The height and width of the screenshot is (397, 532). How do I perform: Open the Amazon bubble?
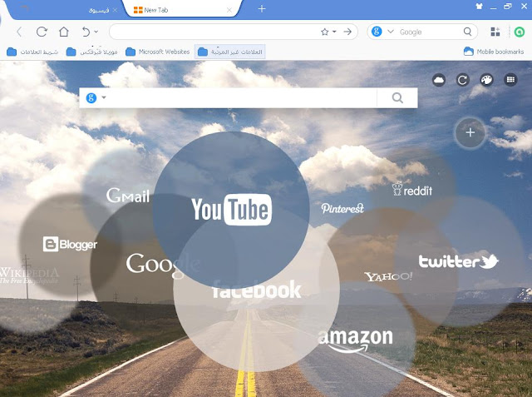[x=355, y=340]
